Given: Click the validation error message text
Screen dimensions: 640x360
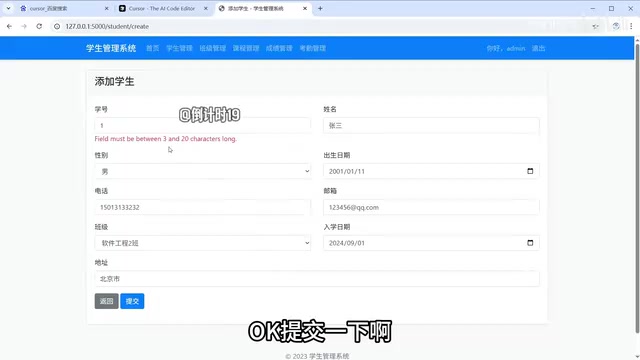Looking at the screenshot, I should tap(166, 139).
